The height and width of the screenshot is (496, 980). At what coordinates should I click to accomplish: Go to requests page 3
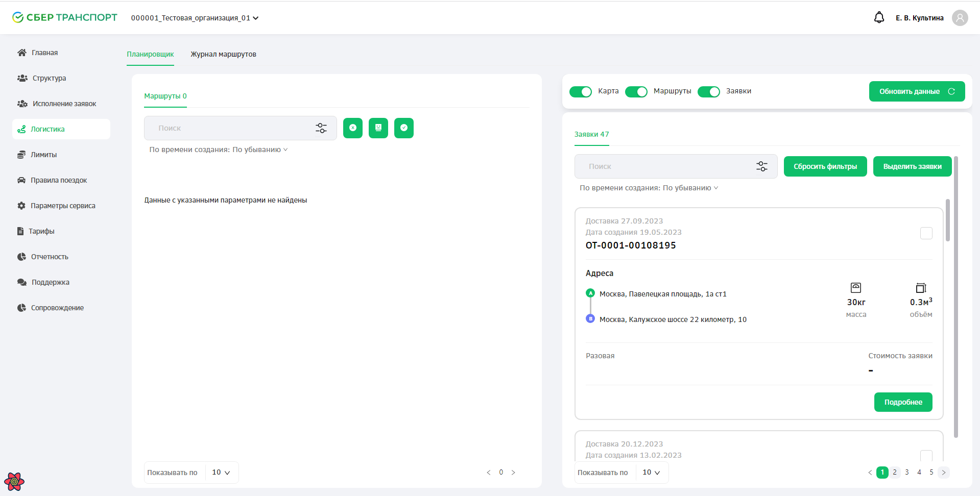pos(907,473)
